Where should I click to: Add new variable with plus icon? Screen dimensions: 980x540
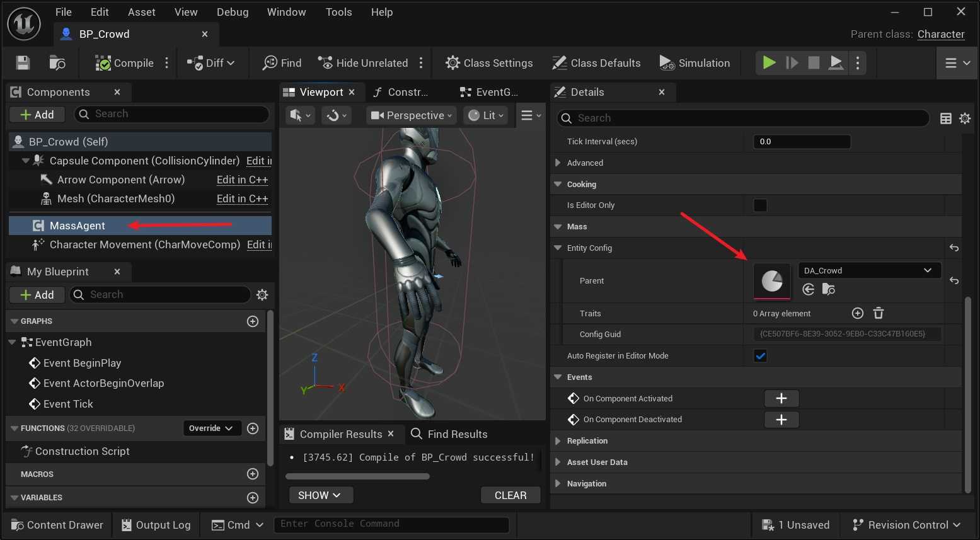[253, 498]
